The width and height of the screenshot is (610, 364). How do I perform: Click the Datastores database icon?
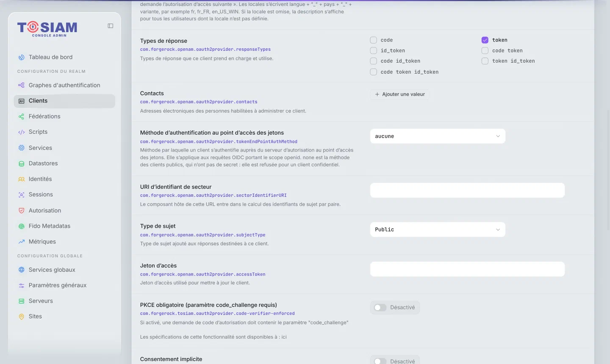pyautogui.click(x=21, y=163)
